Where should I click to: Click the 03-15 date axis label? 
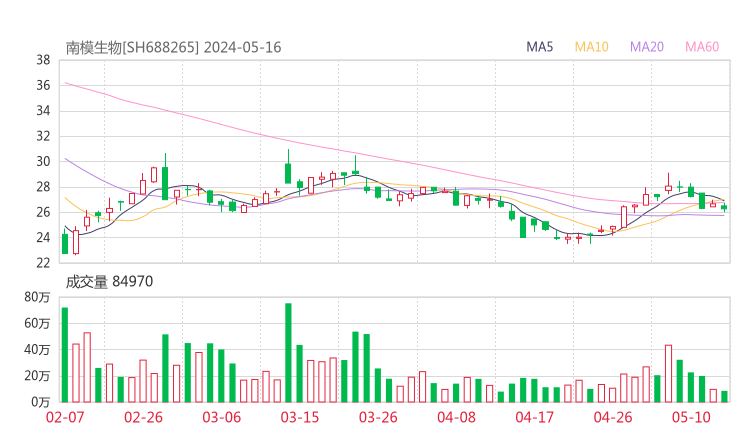300,417
